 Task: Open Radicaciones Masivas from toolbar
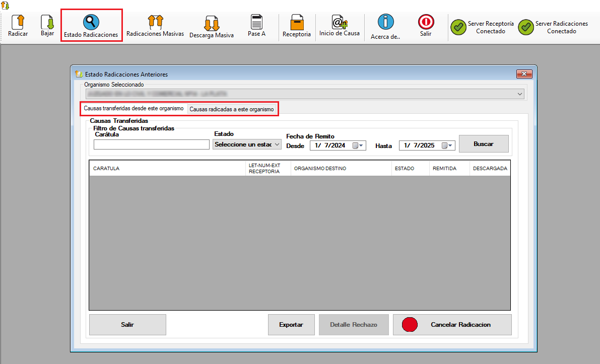[155, 22]
